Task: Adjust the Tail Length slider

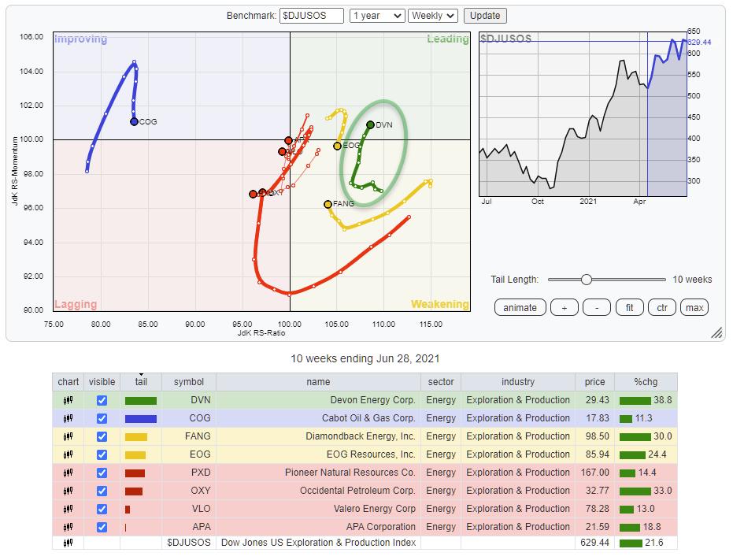Action: [586, 280]
